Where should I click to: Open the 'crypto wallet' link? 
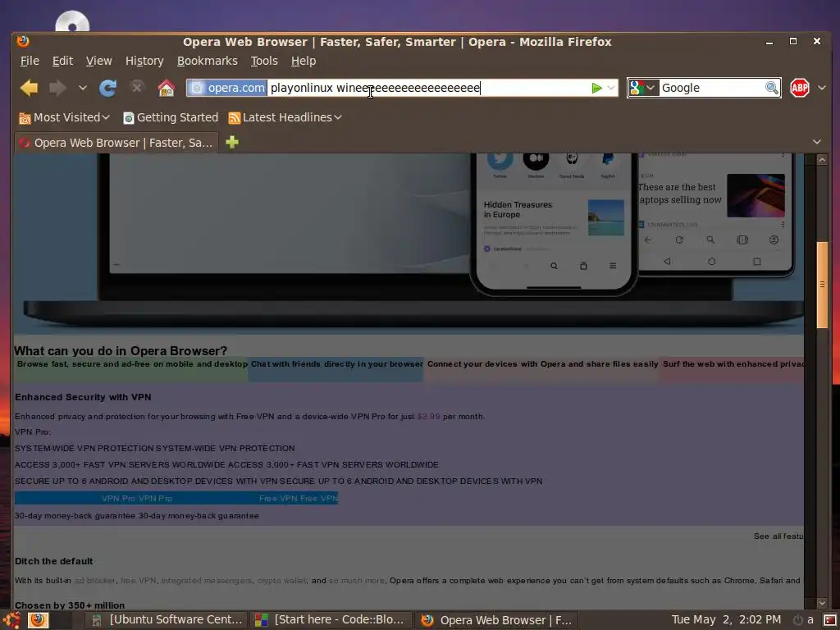pyautogui.click(x=282, y=580)
